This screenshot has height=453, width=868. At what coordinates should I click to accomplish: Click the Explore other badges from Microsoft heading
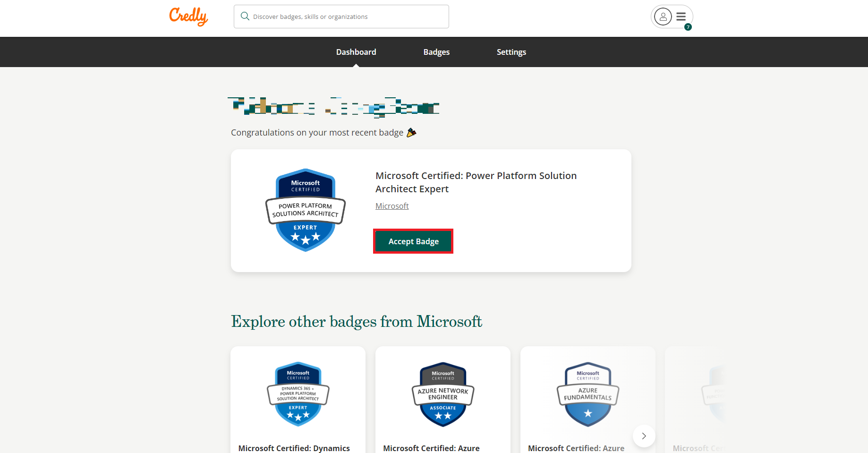357,322
